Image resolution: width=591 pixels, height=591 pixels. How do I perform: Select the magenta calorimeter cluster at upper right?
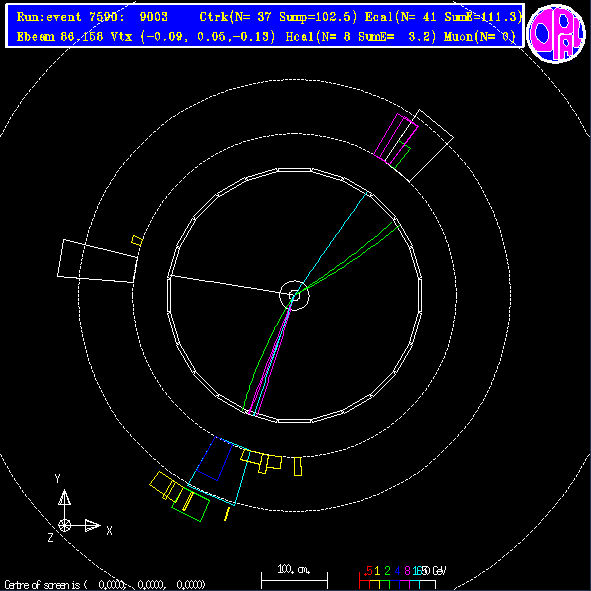tap(396, 138)
